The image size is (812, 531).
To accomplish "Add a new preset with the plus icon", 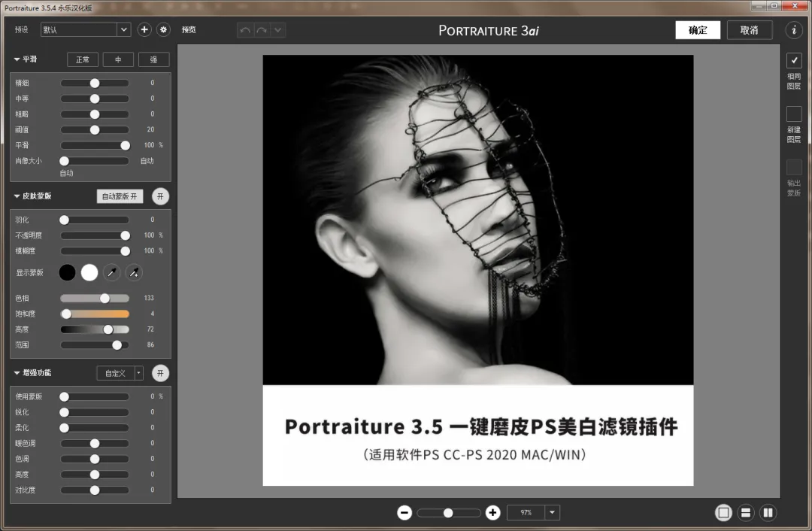I will tap(144, 30).
